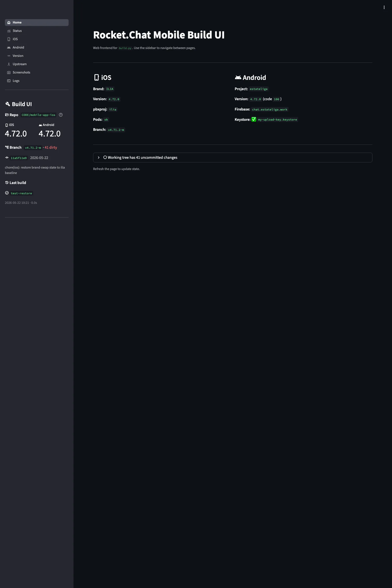Click the CODE/mobile-app-ios repo path

(x=38, y=115)
